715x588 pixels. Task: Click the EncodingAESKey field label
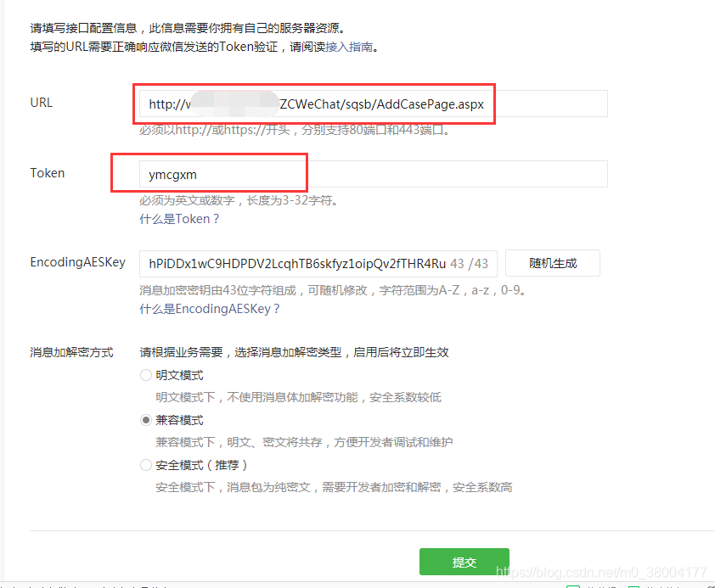[x=78, y=262]
